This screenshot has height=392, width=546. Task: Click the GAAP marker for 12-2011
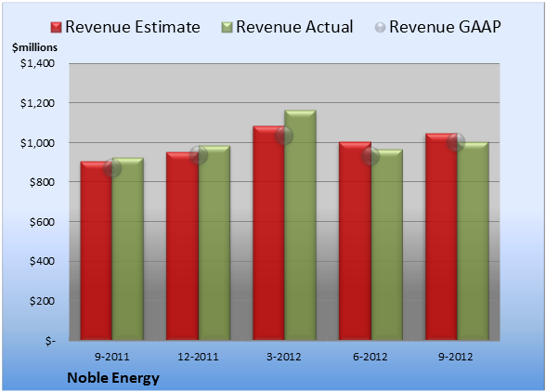199,155
